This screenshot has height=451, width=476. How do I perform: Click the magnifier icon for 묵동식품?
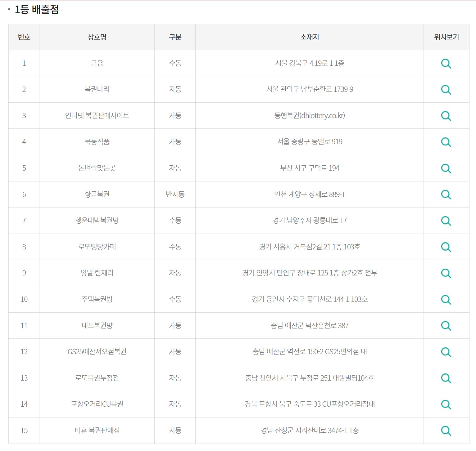pyautogui.click(x=446, y=142)
